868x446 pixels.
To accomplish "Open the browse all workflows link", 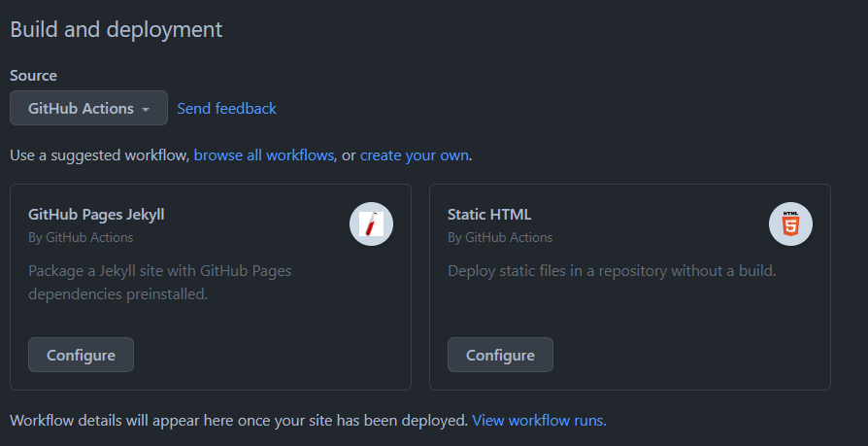I will pyautogui.click(x=263, y=155).
